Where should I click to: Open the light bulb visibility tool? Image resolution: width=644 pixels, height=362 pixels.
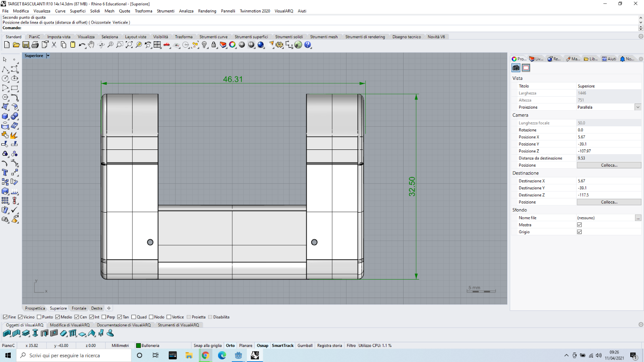pos(205,45)
